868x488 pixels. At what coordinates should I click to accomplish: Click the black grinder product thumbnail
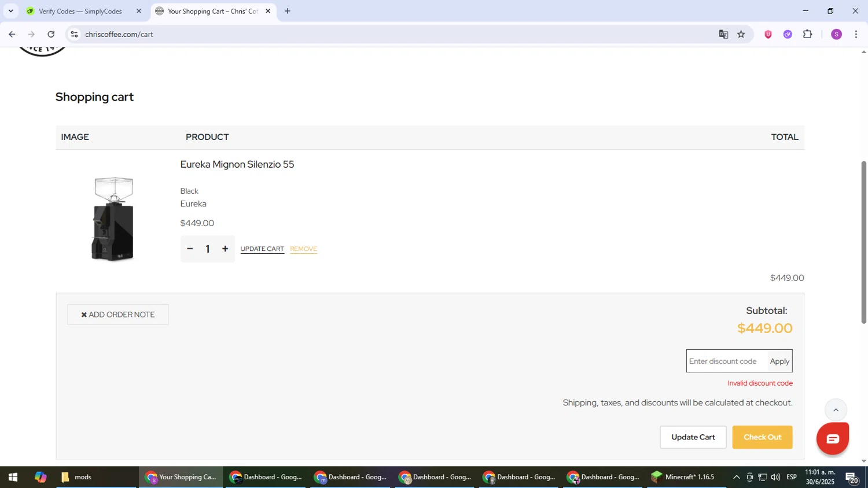click(x=113, y=219)
